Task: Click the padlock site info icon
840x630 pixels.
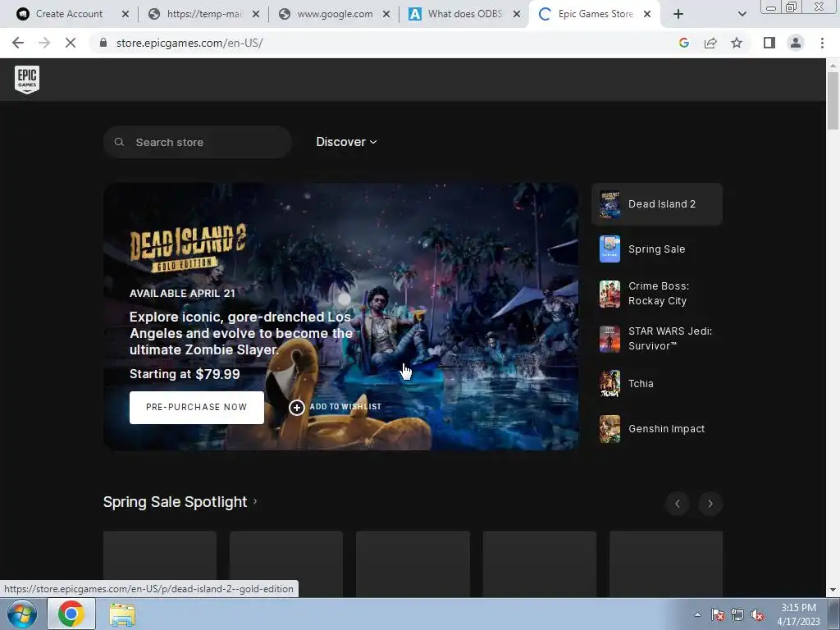Action: [x=103, y=43]
